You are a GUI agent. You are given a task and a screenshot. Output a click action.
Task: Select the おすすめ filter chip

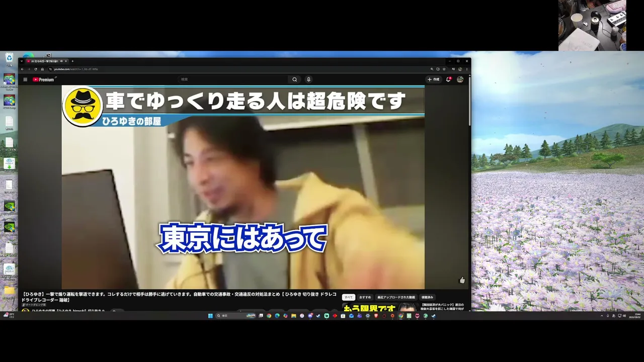(x=365, y=297)
